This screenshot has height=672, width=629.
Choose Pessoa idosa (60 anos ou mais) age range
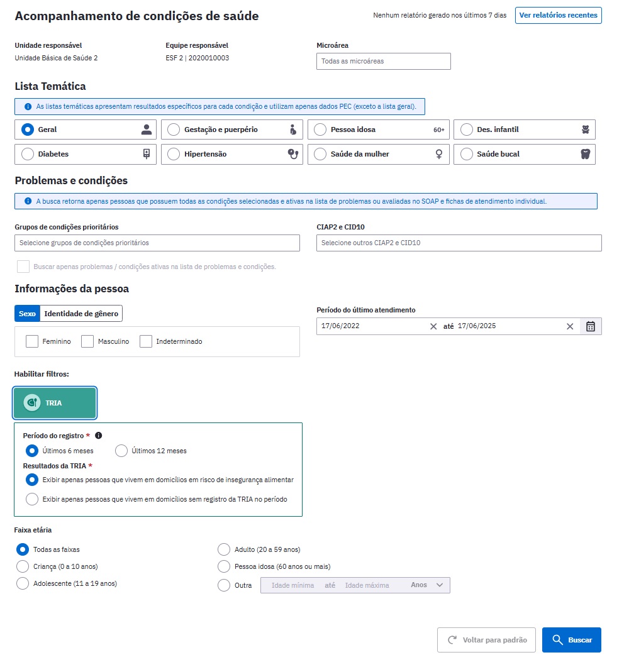click(x=224, y=566)
